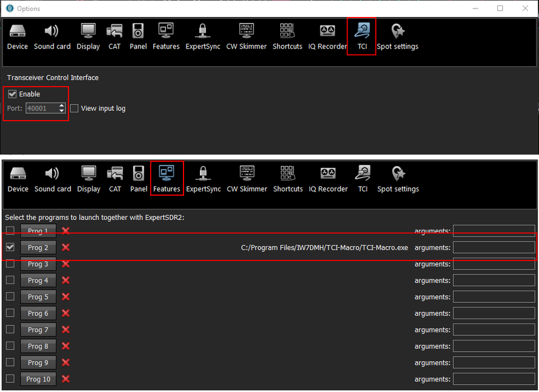Open Spot settings in upper toolbar

(397, 37)
